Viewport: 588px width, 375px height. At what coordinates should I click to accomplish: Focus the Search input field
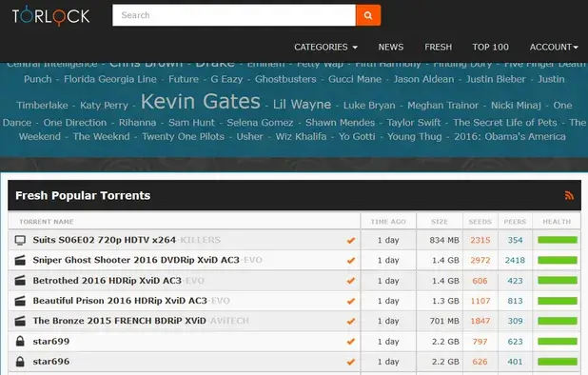234,15
